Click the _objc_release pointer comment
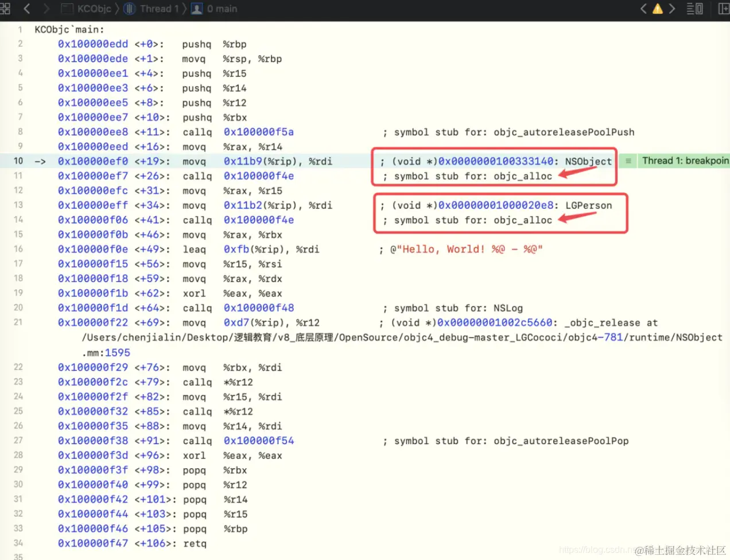The width and height of the screenshot is (730, 560). 519,322
